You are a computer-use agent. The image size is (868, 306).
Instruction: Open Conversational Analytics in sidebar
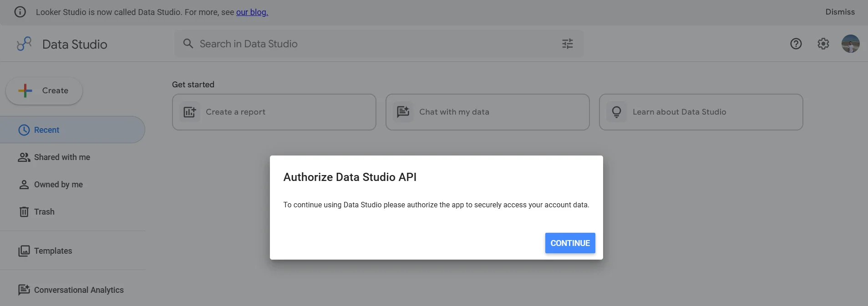72,290
